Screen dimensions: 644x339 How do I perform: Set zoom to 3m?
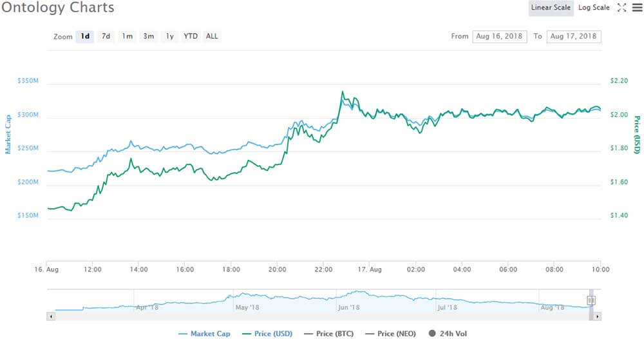tap(149, 36)
